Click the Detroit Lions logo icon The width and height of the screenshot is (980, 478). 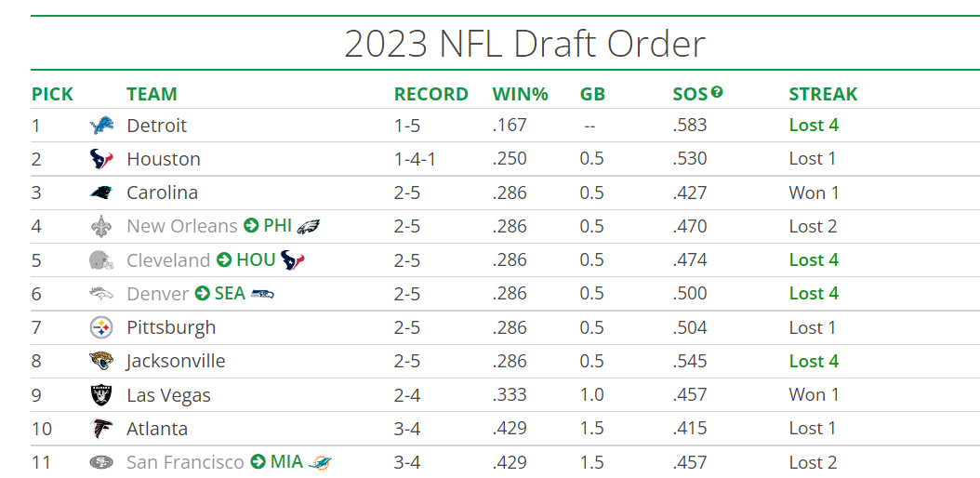[x=100, y=126]
